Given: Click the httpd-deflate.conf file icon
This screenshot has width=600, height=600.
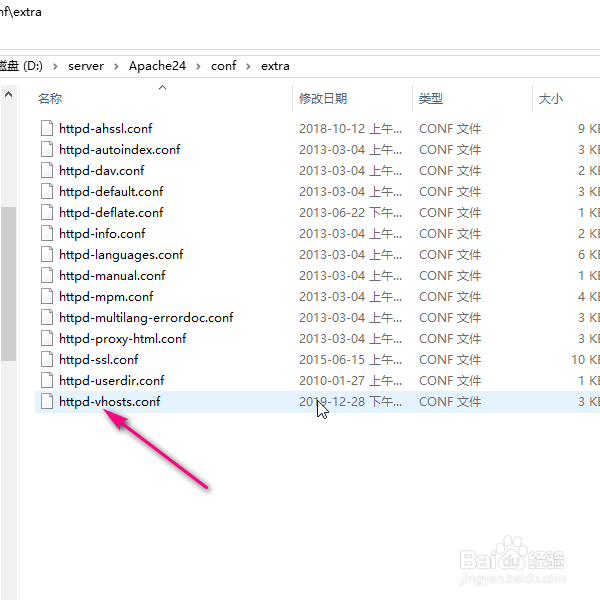Looking at the screenshot, I should [47, 213].
